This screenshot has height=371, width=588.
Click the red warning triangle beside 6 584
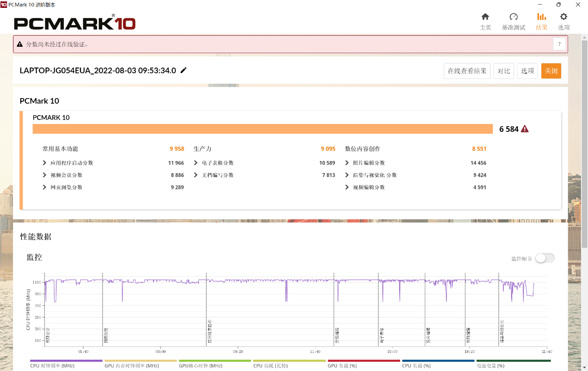(525, 129)
